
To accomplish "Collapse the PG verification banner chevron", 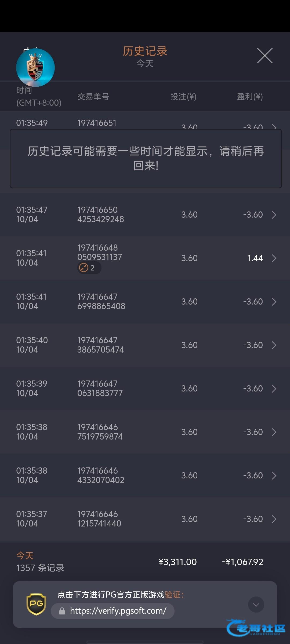I will tap(256, 605).
